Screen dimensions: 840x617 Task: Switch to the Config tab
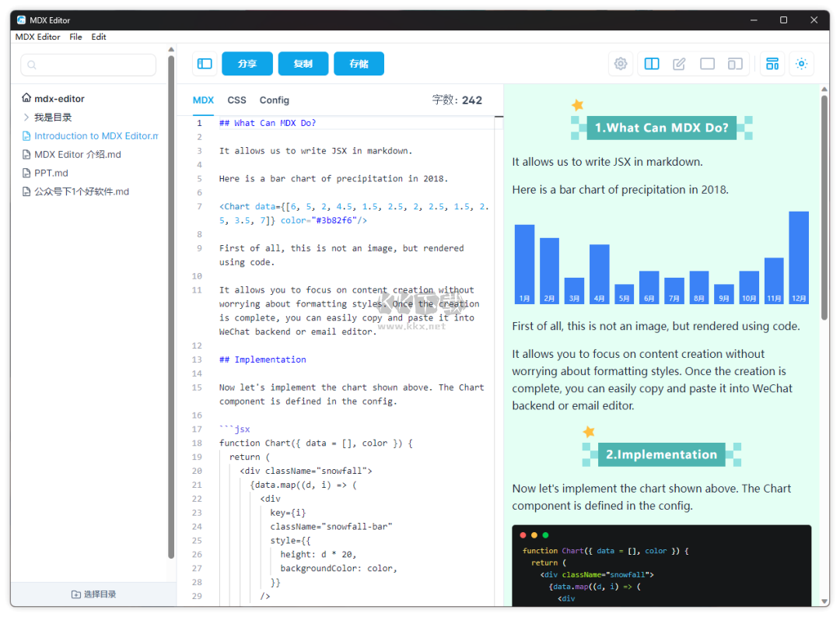pyautogui.click(x=275, y=100)
